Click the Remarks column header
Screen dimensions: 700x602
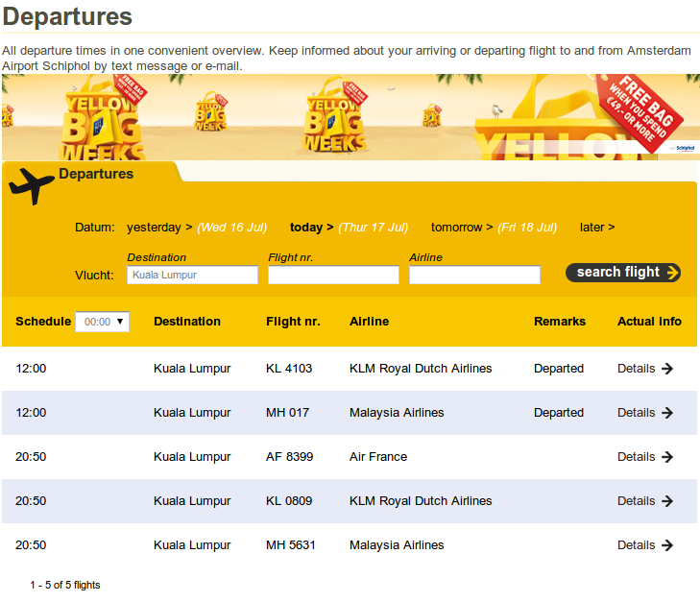(x=560, y=322)
